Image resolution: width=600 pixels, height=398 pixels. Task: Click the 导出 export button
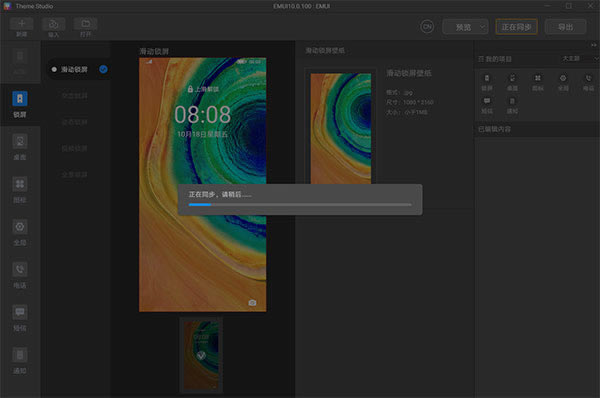point(566,27)
